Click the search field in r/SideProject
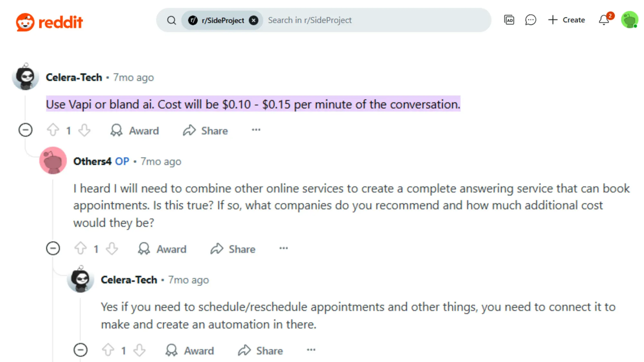The width and height of the screenshot is (644, 362). click(354, 20)
